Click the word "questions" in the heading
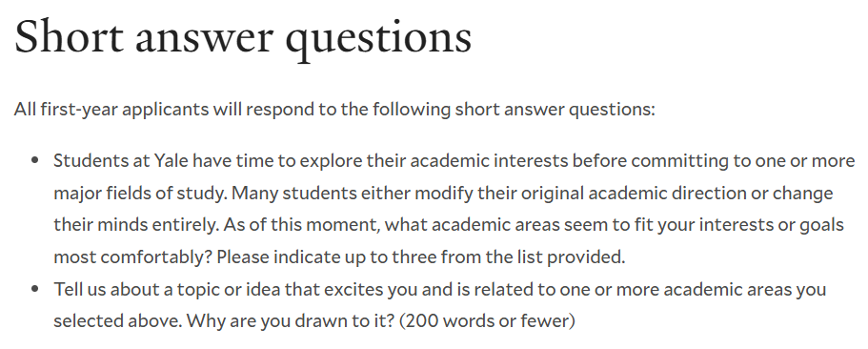Viewport: 868px width, 349px height. coord(378,41)
